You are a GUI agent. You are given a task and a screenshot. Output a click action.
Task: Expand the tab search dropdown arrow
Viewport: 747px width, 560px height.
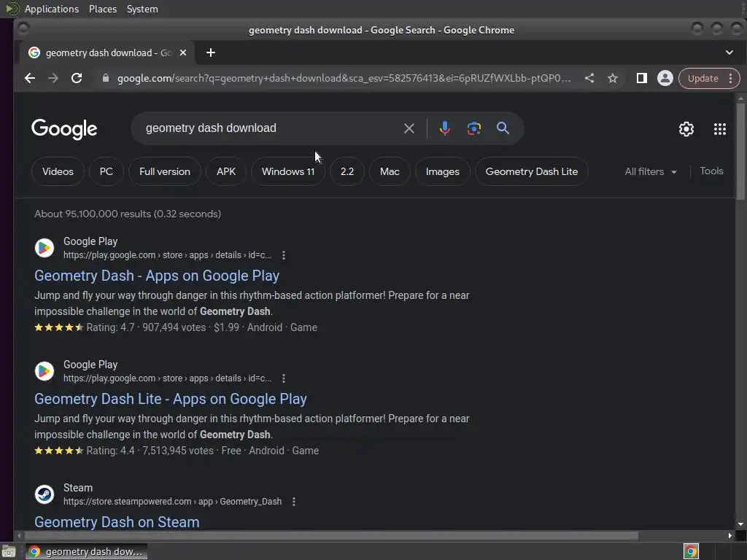click(729, 52)
